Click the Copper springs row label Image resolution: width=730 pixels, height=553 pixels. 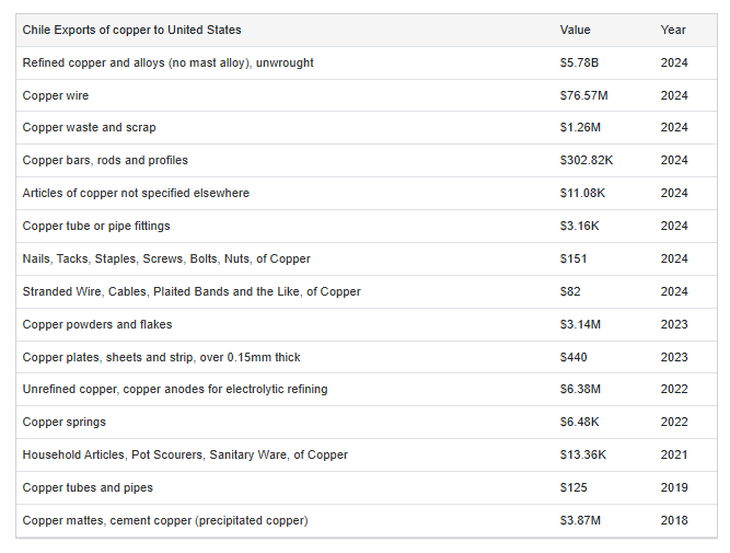coord(64,422)
